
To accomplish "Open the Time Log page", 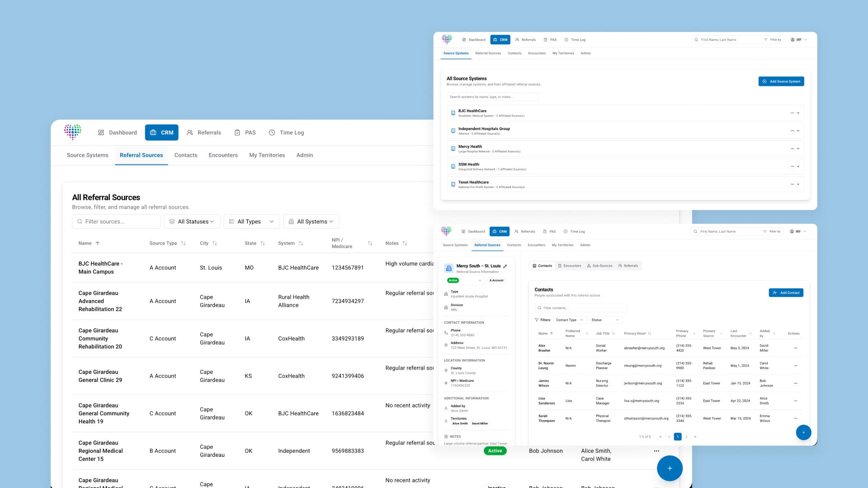I will [x=287, y=132].
